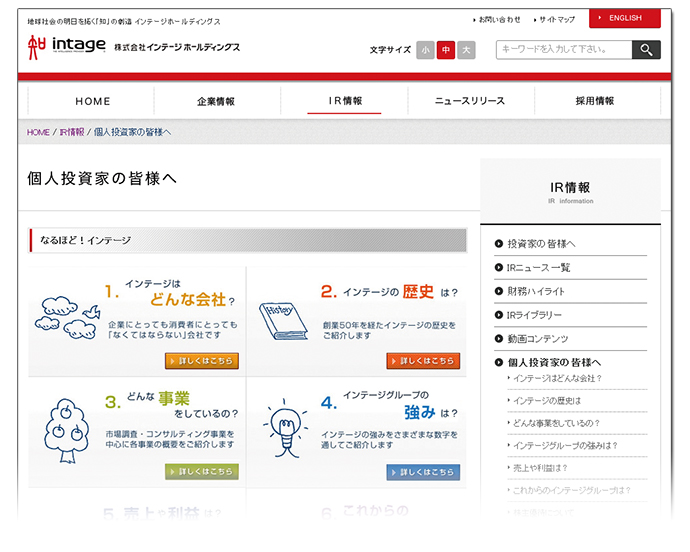The height and width of the screenshot is (552, 690).
Task: Focus the keyword search field
Action: (x=564, y=50)
